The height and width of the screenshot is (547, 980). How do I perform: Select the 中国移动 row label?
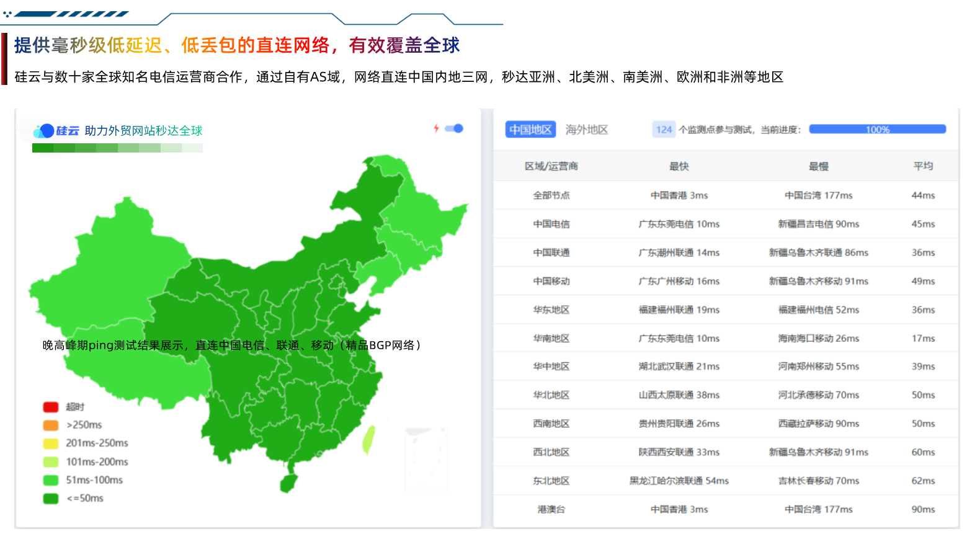551,281
